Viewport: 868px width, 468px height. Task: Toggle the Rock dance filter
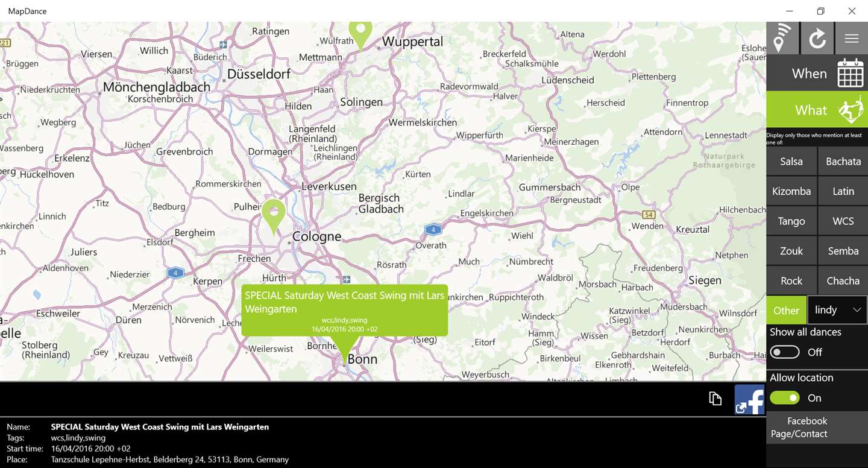[x=791, y=280]
